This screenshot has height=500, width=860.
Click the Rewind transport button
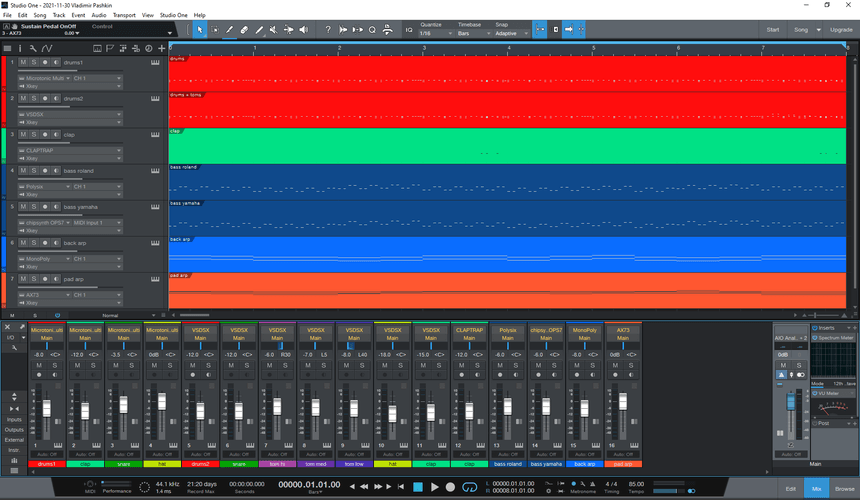(x=364, y=487)
